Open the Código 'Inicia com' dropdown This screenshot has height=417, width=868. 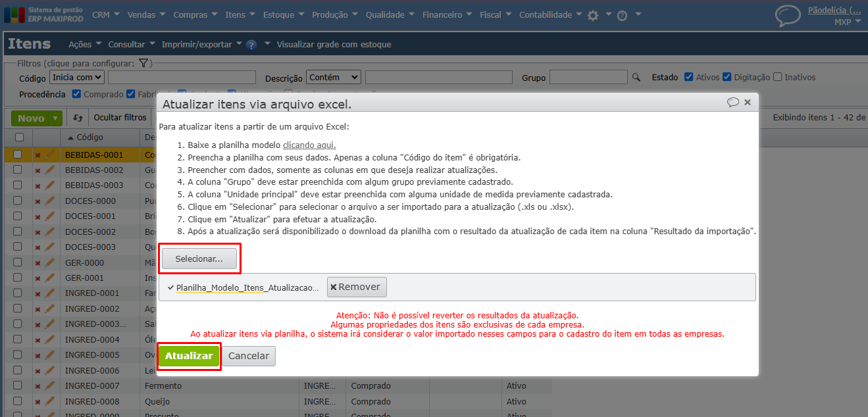coord(77,77)
